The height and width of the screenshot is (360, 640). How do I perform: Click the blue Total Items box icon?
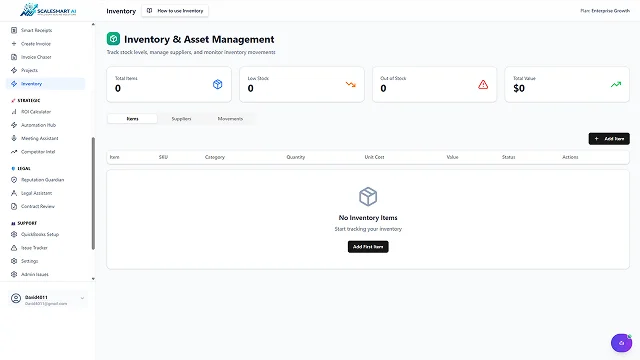tap(218, 84)
